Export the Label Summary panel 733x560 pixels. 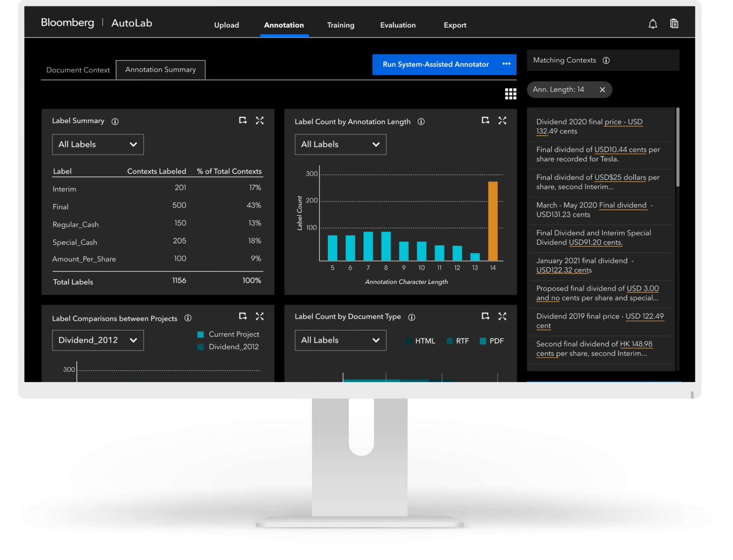coord(243,120)
